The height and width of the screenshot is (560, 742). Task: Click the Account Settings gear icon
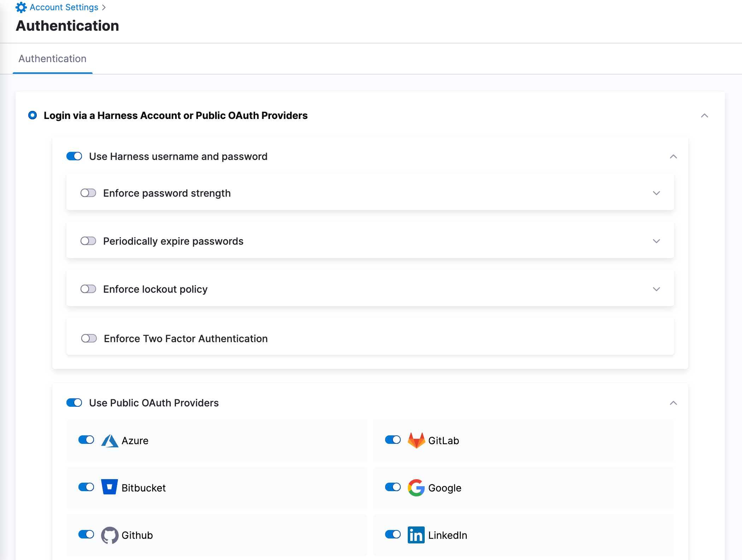coord(21,7)
